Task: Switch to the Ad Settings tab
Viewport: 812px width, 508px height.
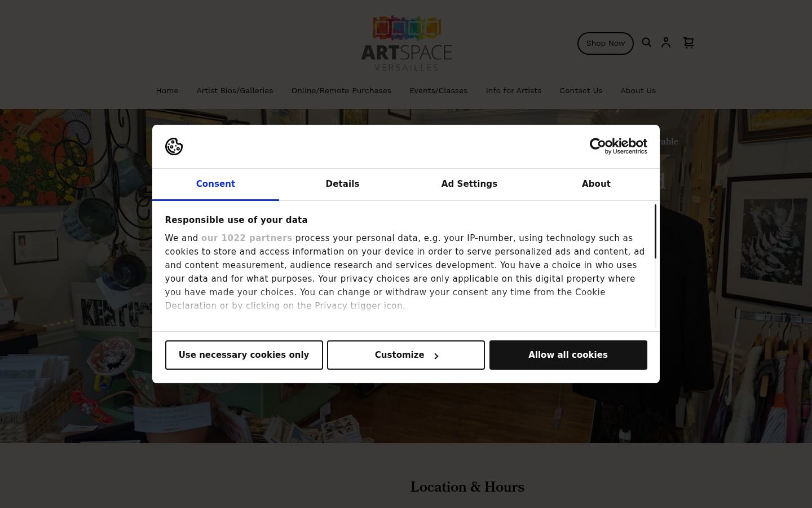Action: click(x=469, y=184)
